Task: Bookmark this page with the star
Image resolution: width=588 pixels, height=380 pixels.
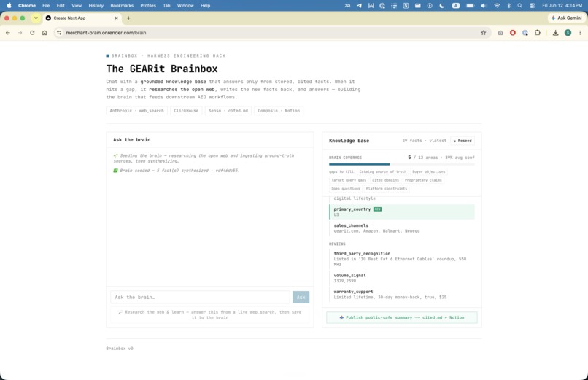Action: pyautogui.click(x=484, y=33)
